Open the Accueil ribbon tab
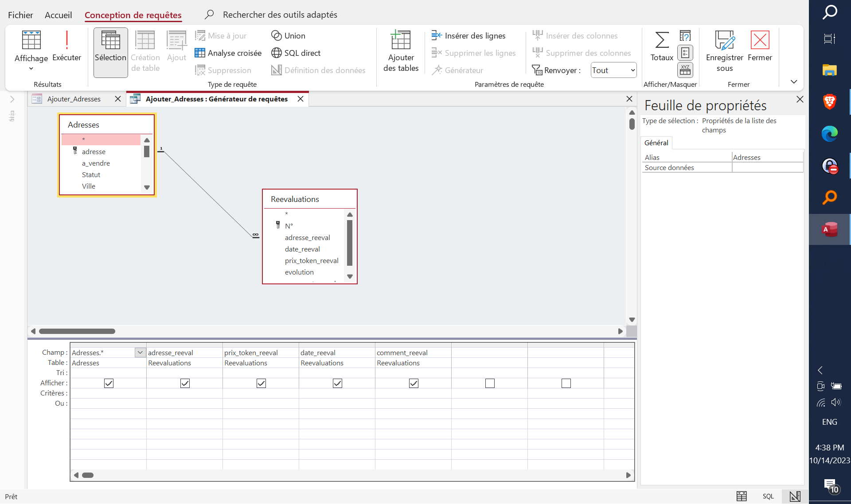The height and width of the screenshot is (504, 851). point(58,15)
